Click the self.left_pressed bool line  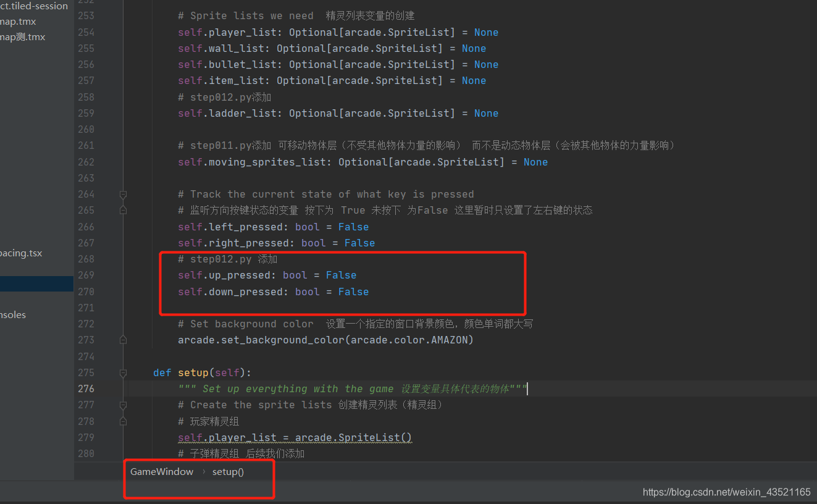pos(273,227)
